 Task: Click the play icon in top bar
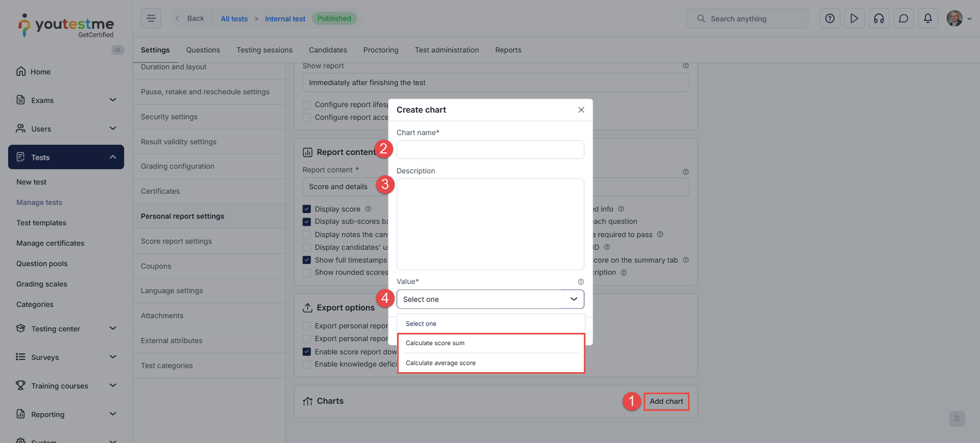(854, 18)
